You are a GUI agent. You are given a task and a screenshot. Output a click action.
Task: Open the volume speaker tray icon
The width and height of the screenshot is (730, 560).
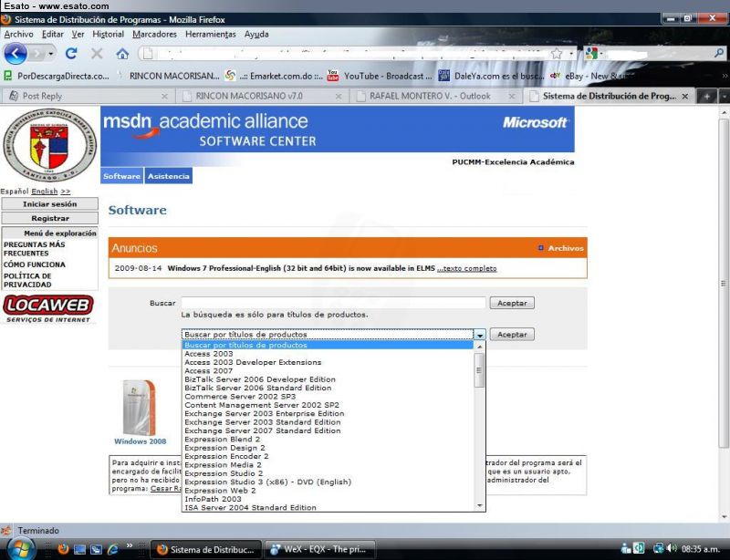[x=672, y=549]
